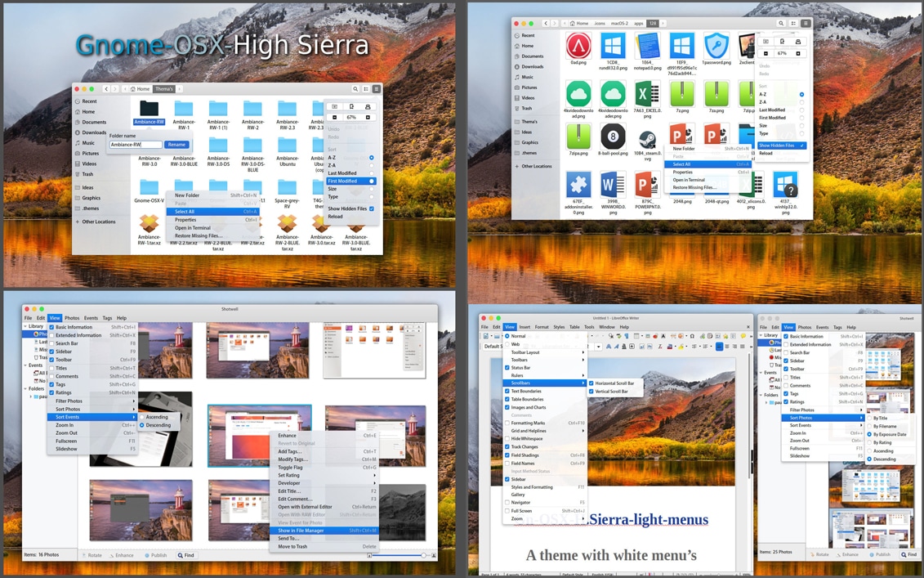Expand Grid and Helplines submenu
Image resolution: width=924 pixels, height=578 pixels.
coord(544,431)
